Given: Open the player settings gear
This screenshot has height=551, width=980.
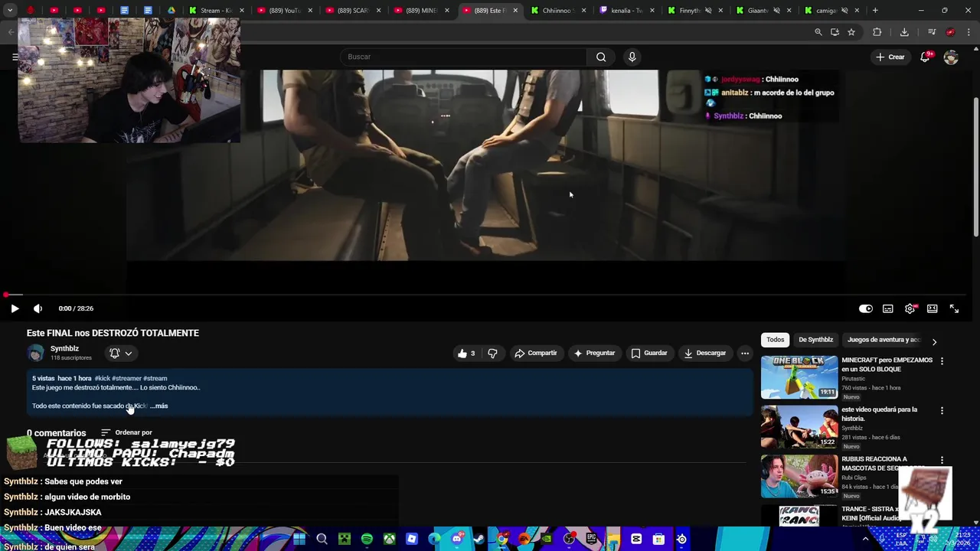Looking at the screenshot, I should pos(910,308).
